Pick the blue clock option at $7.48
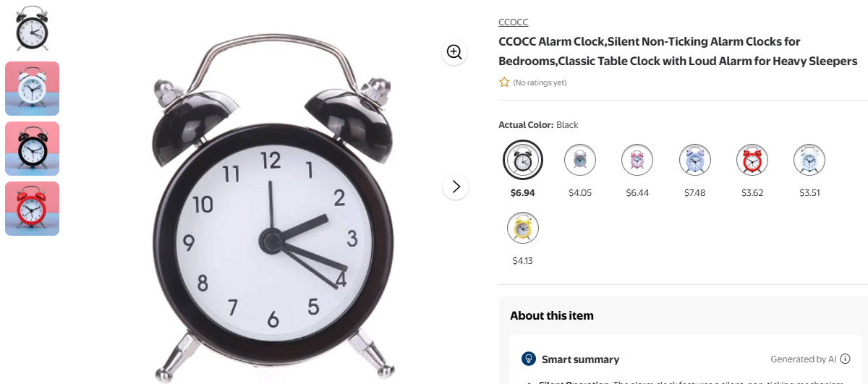The width and height of the screenshot is (868, 384). pos(694,160)
